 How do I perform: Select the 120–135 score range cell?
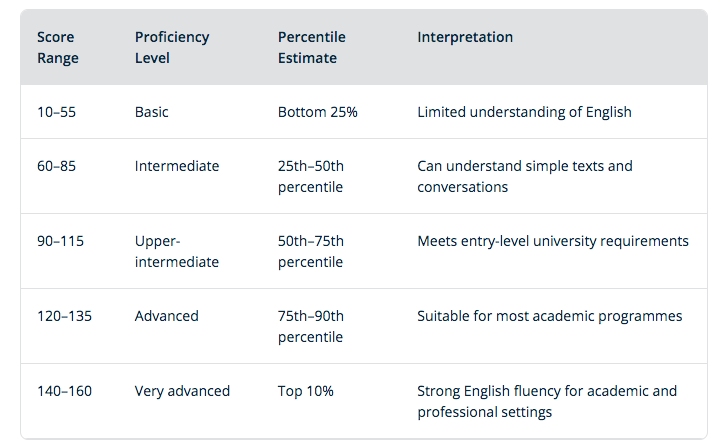coord(65,316)
